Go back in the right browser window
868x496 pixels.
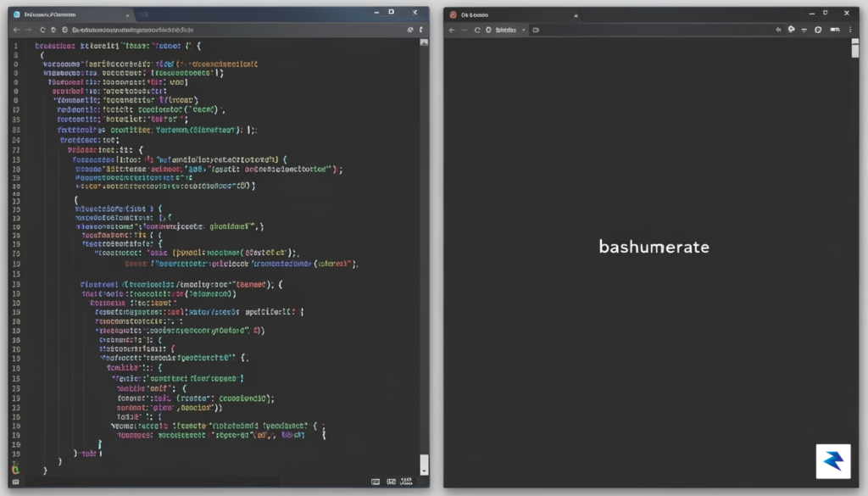pos(452,30)
